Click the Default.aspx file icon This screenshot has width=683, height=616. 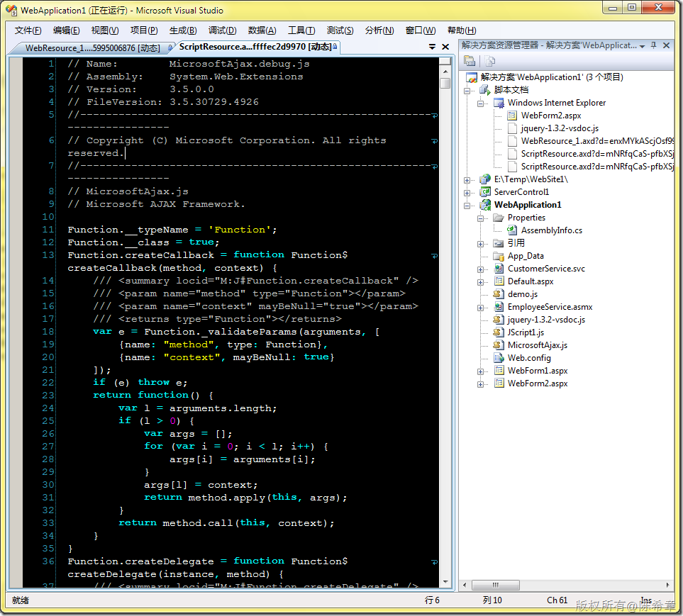click(x=499, y=281)
